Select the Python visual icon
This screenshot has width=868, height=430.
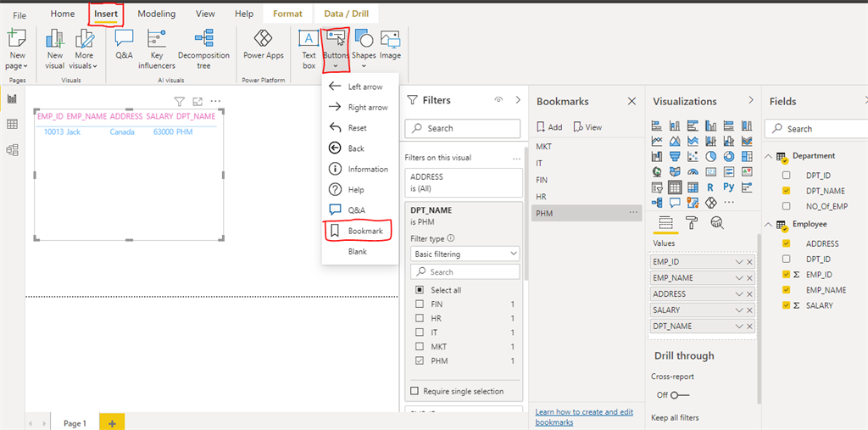[x=729, y=187]
